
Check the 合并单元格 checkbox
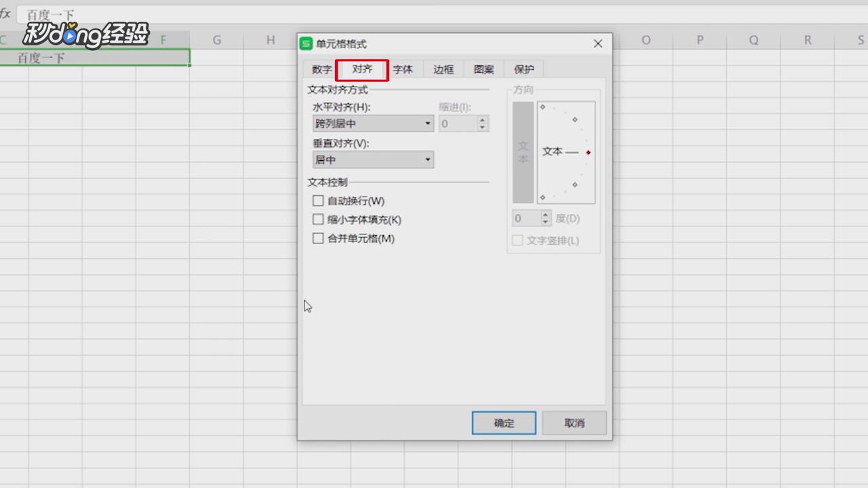tap(318, 239)
